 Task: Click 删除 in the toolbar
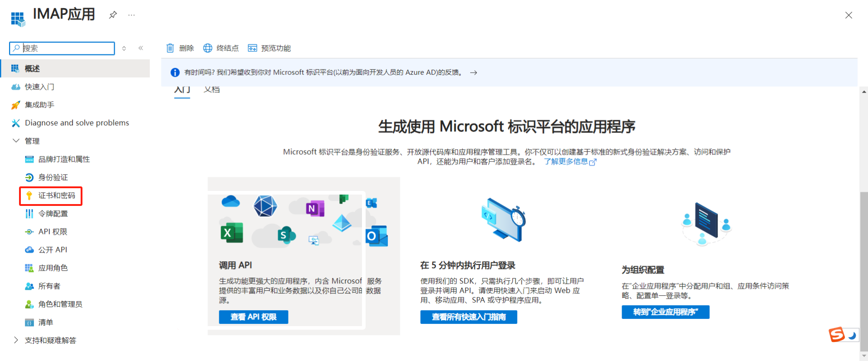coord(180,48)
